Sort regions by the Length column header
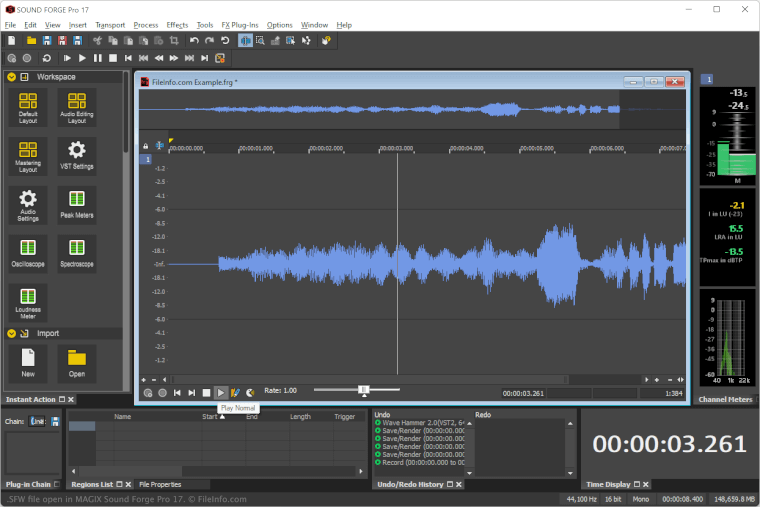Image resolution: width=760 pixels, height=507 pixels. 300,417
